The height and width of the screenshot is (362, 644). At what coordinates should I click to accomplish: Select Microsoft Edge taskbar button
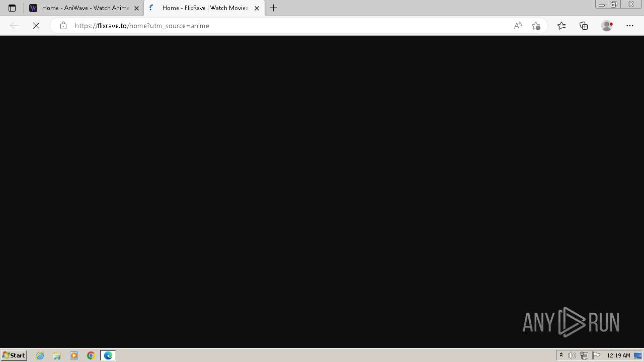[108, 355]
